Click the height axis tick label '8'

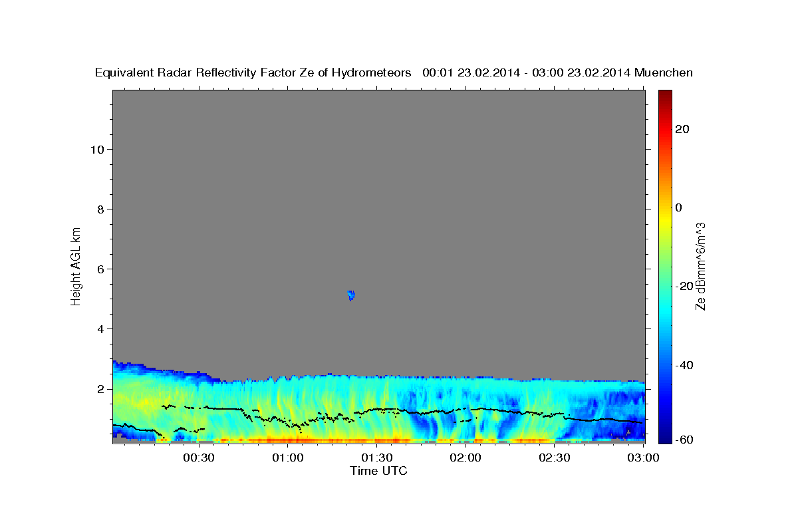pos(101,209)
